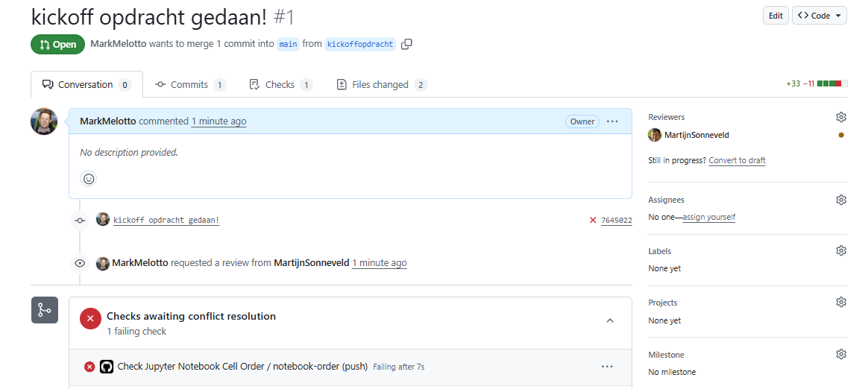Click MarkMelotto author name in the header

118,44
